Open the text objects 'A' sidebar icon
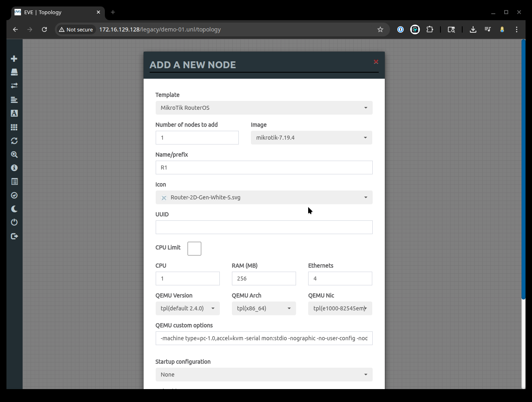Viewport: 532px width, 402px height. pos(14,113)
